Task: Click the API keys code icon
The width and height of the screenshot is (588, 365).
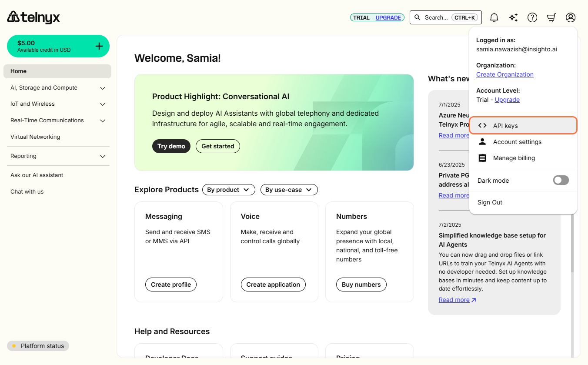Action: pos(482,126)
